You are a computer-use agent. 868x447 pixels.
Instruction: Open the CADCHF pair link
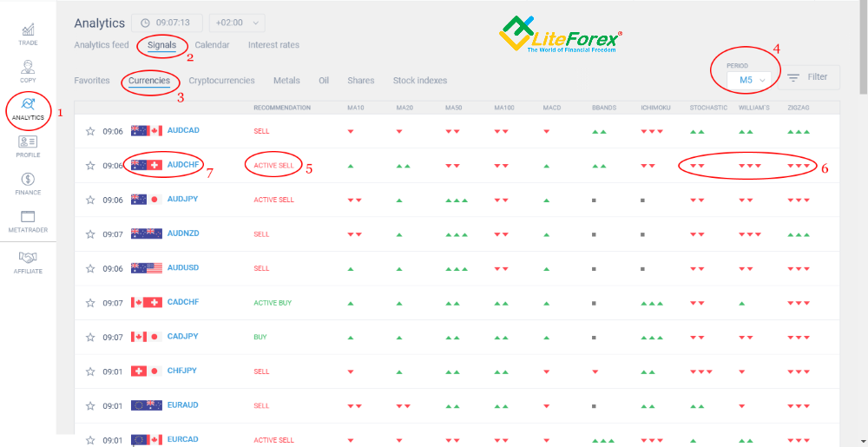183,302
